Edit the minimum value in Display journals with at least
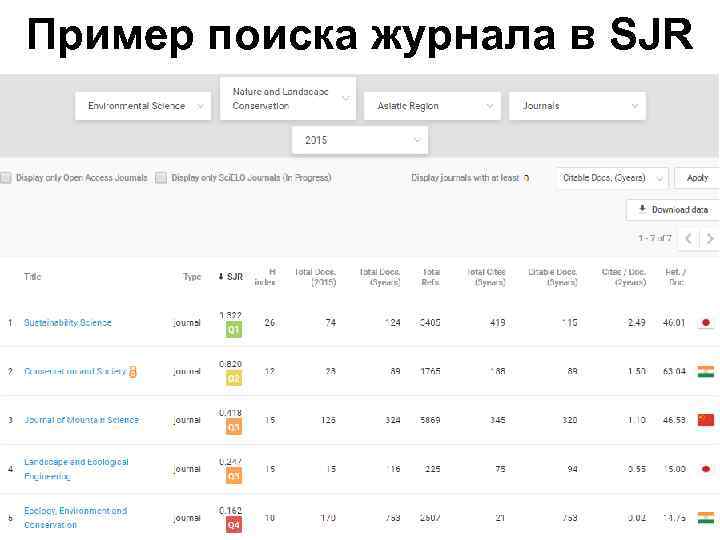The width and height of the screenshot is (720, 540). pyautogui.click(x=526, y=178)
